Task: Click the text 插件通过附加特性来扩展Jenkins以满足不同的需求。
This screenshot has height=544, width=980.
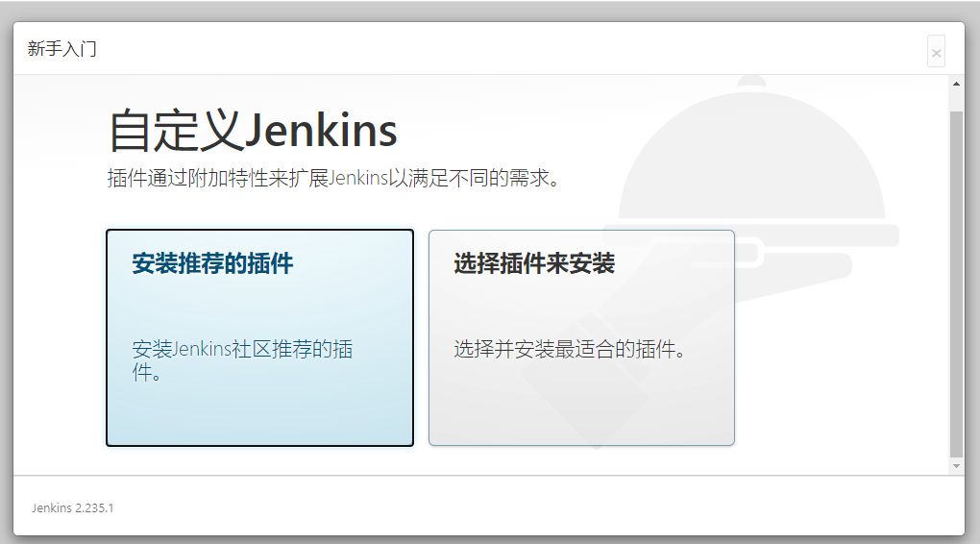Action: click(333, 178)
